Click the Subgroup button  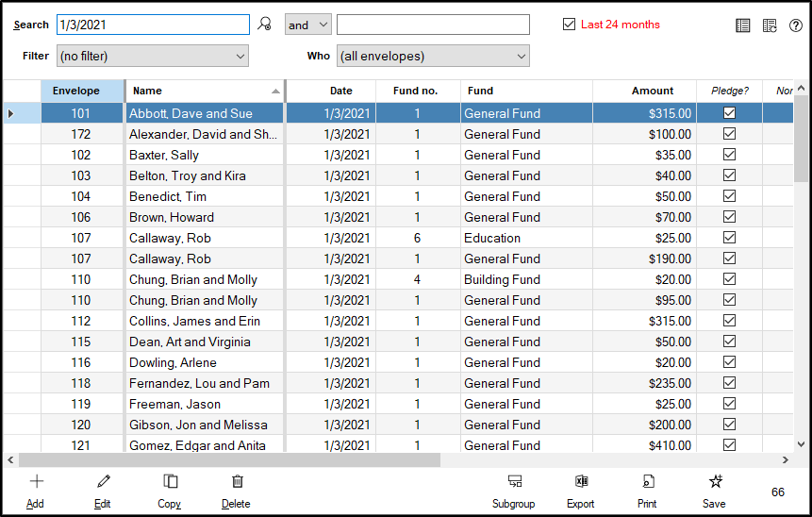point(514,489)
